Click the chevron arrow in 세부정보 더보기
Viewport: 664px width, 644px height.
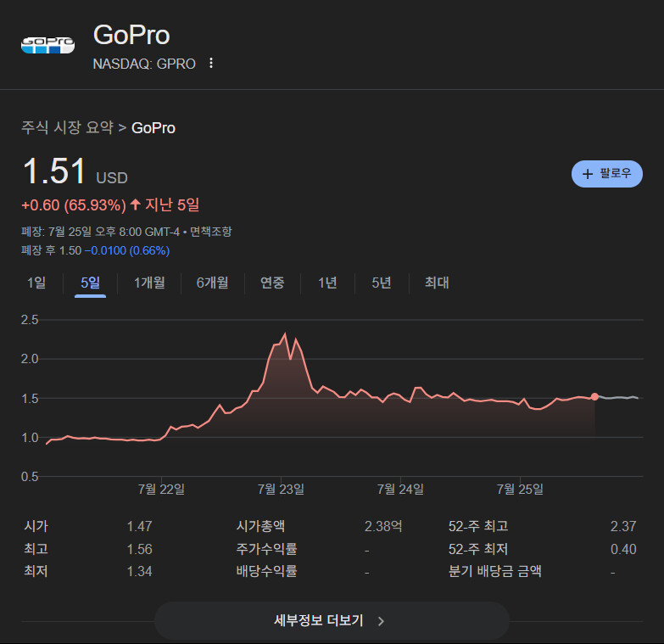381,621
